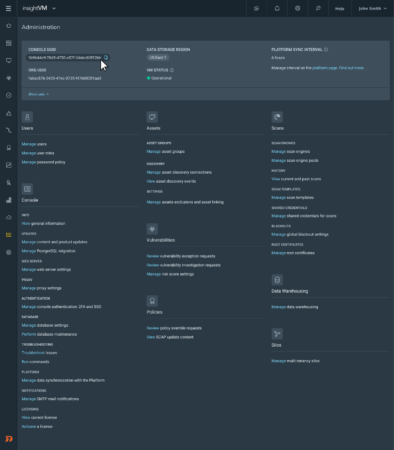
Task: Review policy override requests link
Action: [x=174, y=328]
